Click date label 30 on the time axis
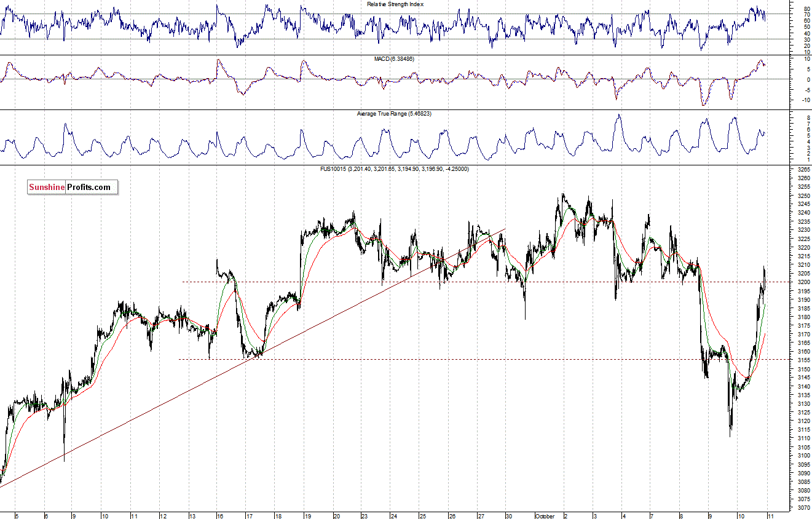This screenshot has width=812, height=519. 510,515
